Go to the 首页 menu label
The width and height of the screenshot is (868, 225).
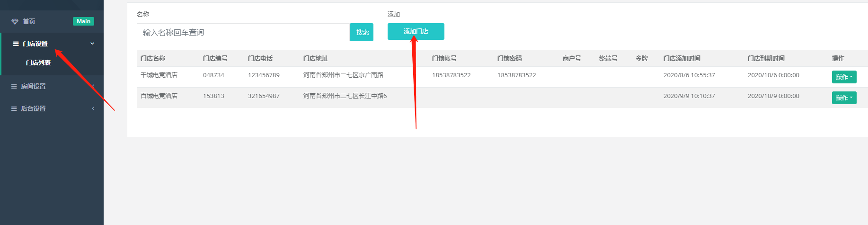pyautogui.click(x=29, y=21)
